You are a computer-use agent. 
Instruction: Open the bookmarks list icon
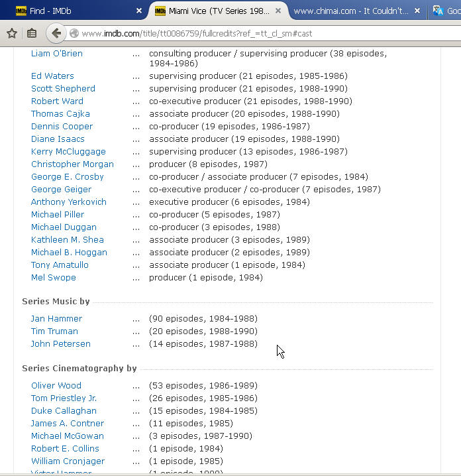point(32,33)
